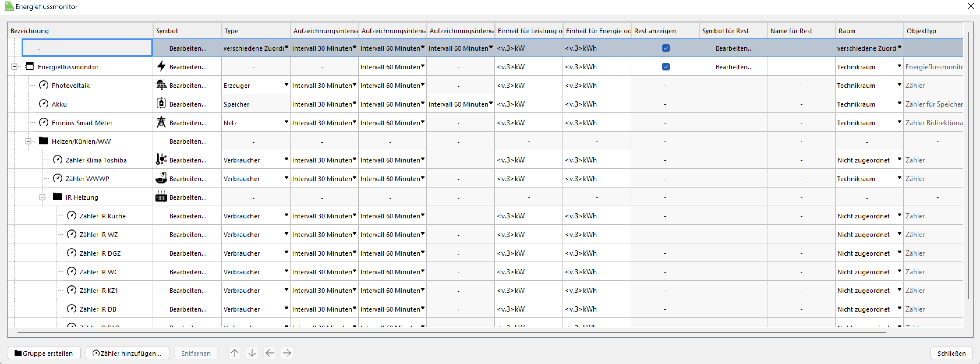Click the battery symbol in Akku row
Screen dimensions: 980x364
(x=161, y=103)
